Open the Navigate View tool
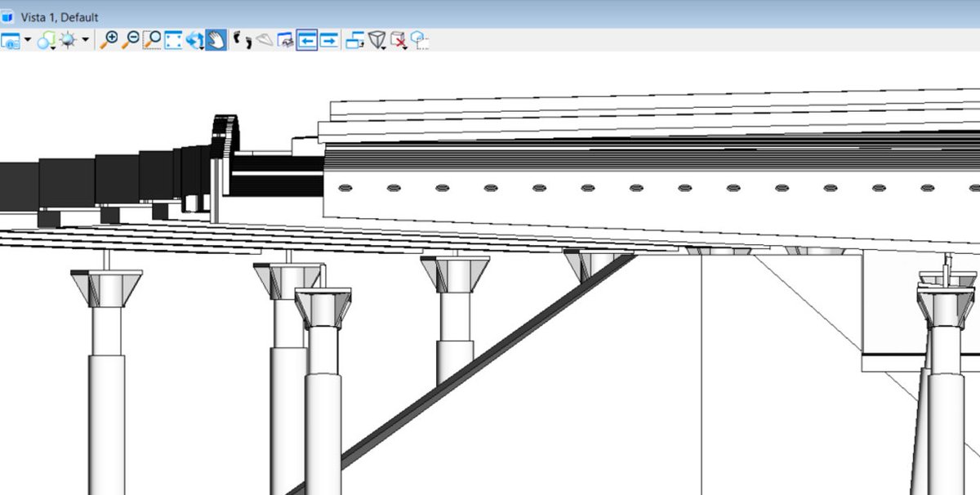The image size is (980, 495). click(x=285, y=40)
